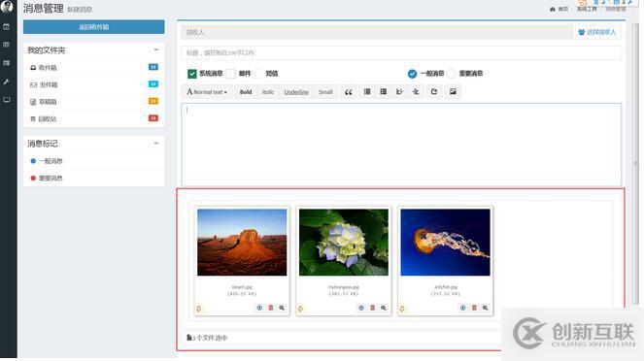Viewport: 644px width, 361px height.
Task: Upload Hydrangeas.jpg with its blue upload icon
Action: tap(361, 308)
